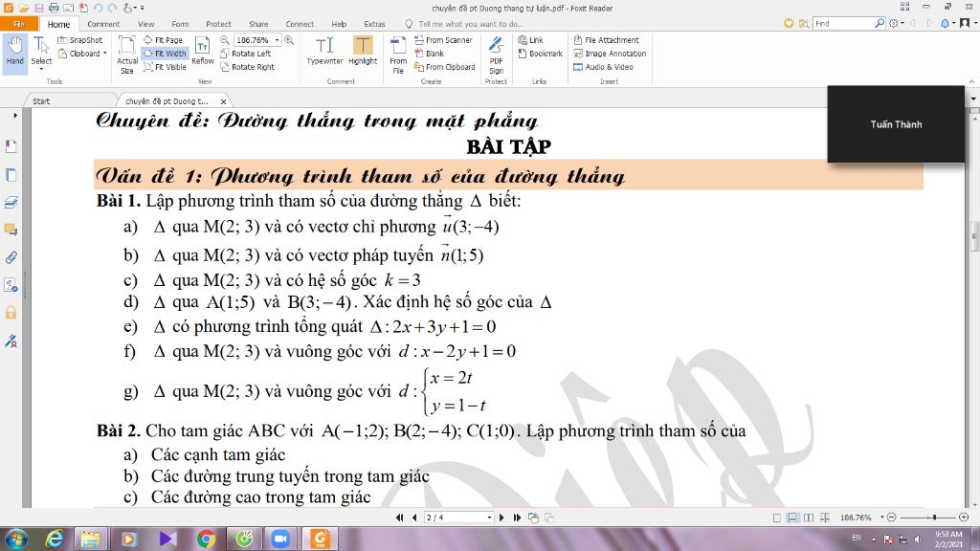Insert a File Attachment
This screenshot has width=980, height=551.
(606, 40)
